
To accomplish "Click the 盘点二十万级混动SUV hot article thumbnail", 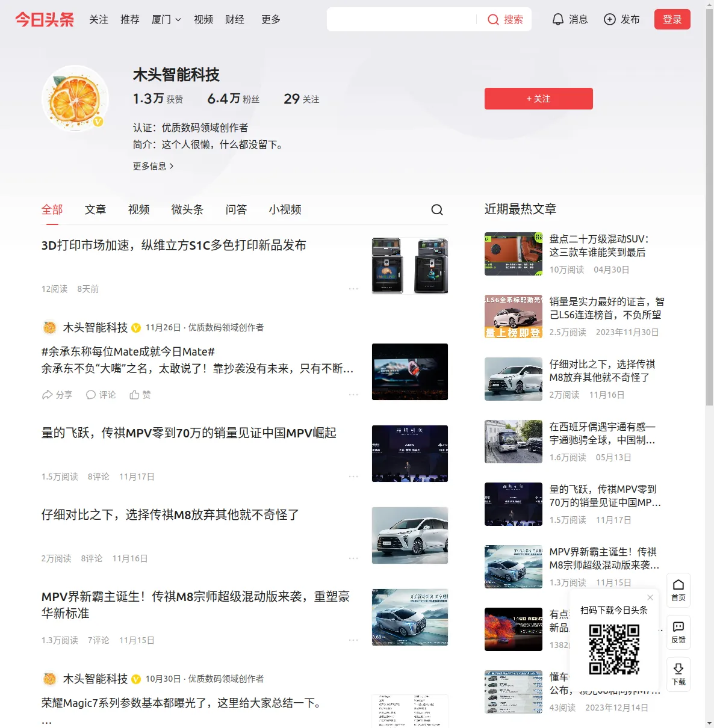I will point(514,254).
